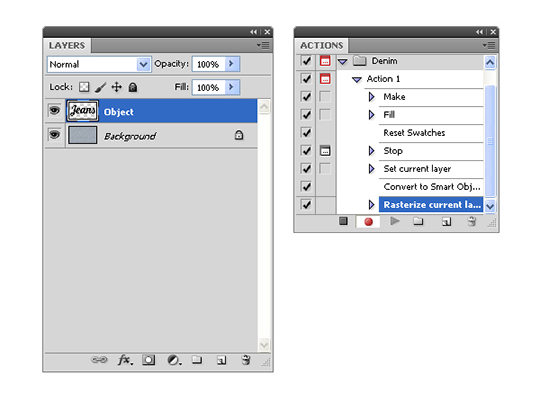
Task: Click the Add layer style fx icon
Action: [125, 360]
